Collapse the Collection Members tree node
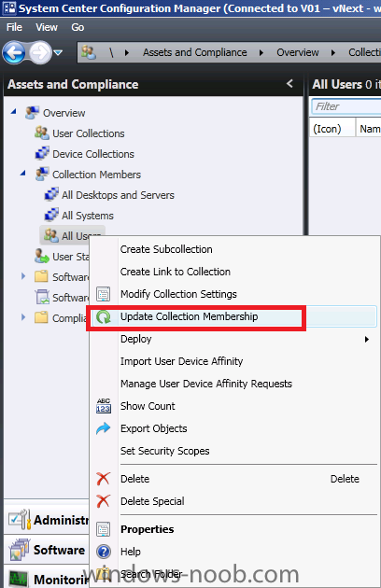 (x=23, y=173)
